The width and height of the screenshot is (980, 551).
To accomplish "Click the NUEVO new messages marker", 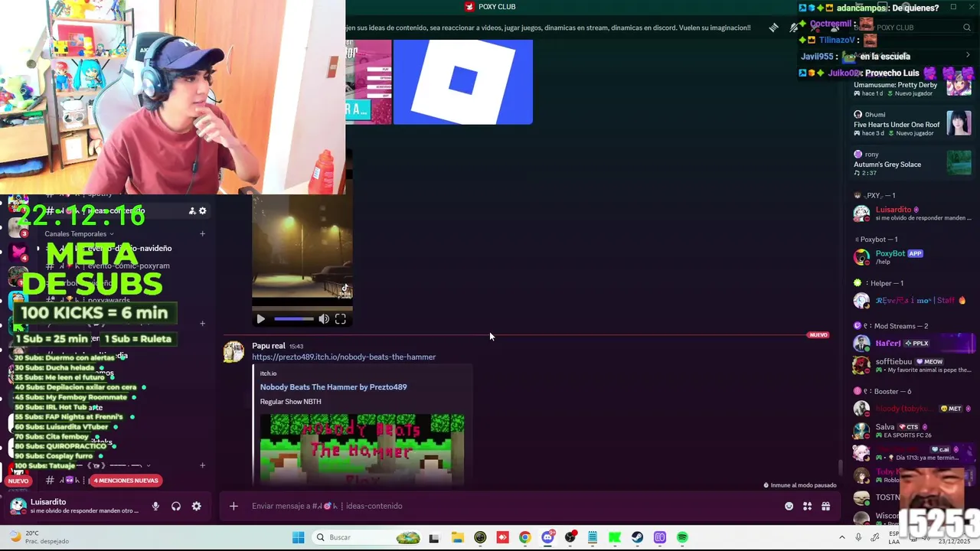I will click(x=818, y=334).
